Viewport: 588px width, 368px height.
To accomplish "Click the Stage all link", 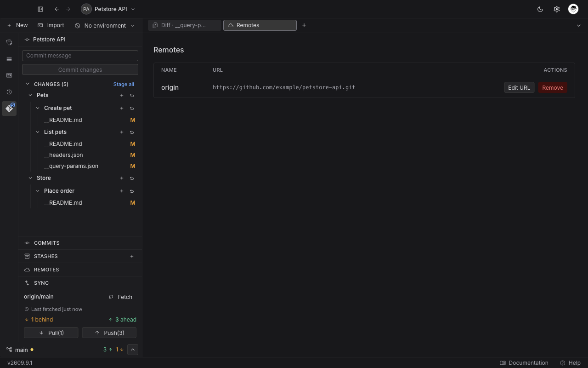I will pos(124,84).
